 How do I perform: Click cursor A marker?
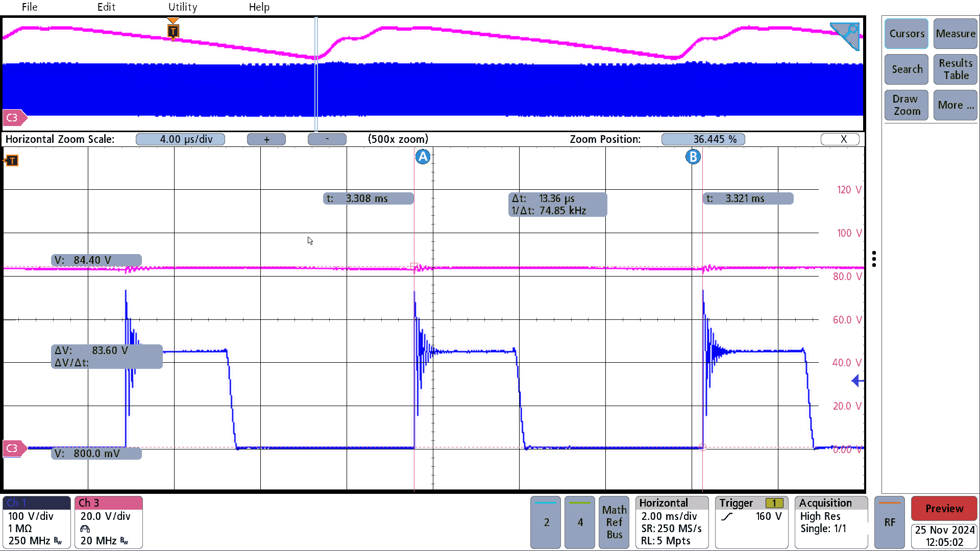pyautogui.click(x=423, y=157)
